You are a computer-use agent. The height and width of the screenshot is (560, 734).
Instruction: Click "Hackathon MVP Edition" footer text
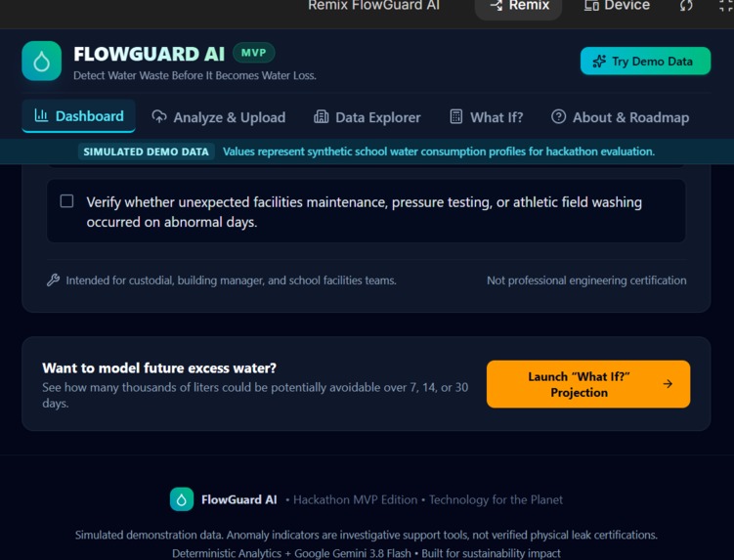[x=356, y=499]
